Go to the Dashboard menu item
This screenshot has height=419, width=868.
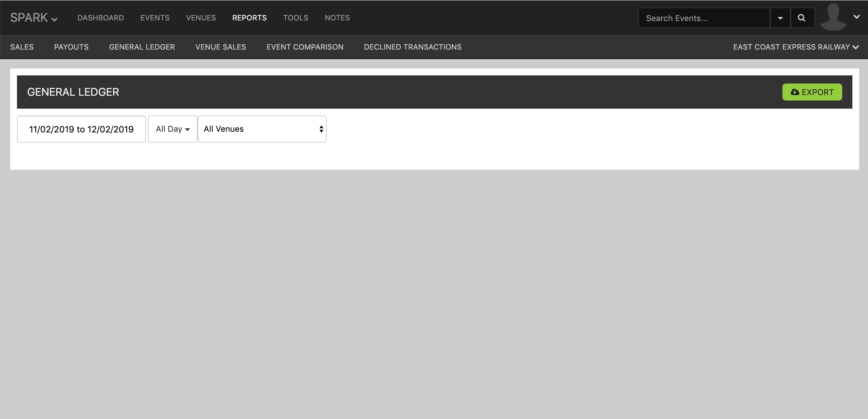pos(101,18)
